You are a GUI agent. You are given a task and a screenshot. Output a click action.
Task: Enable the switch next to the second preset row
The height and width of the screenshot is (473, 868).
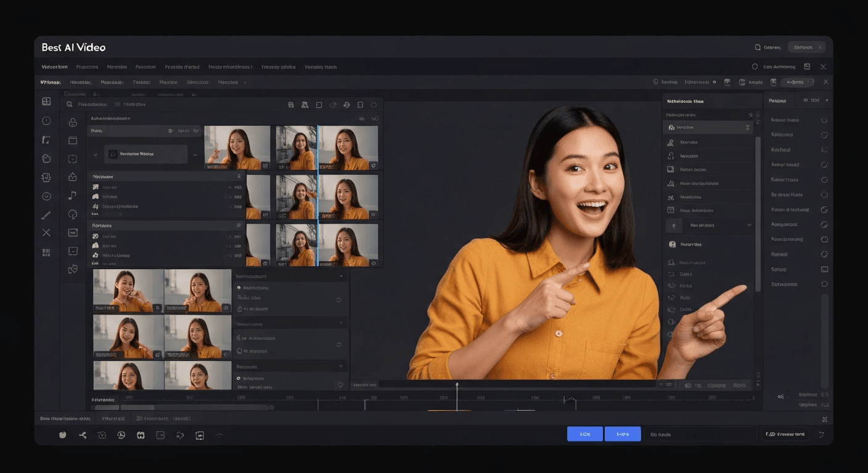coord(824,135)
